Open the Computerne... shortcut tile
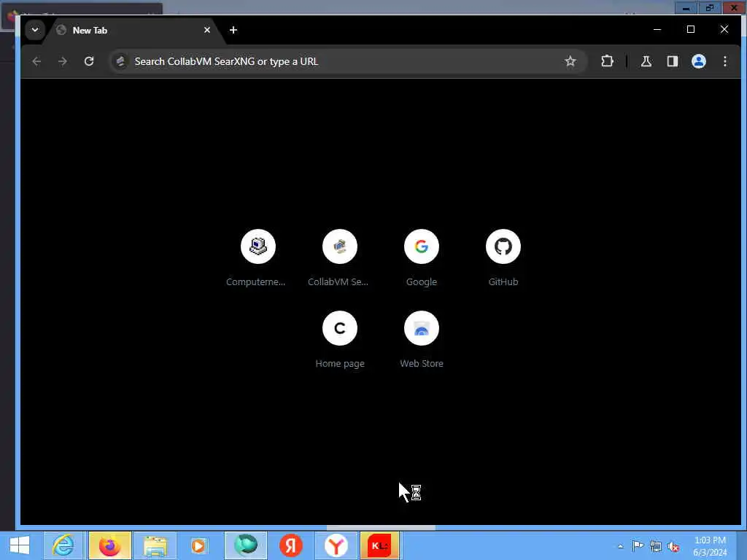Image resolution: width=747 pixels, height=560 pixels. click(x=258, y=257)
